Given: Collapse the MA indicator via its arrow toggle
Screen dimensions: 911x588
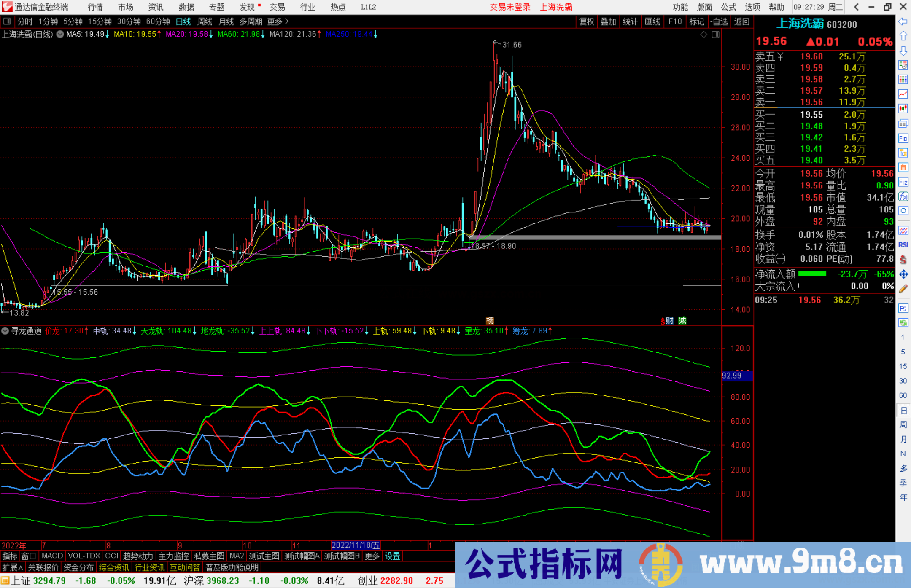Looking at the screenshot, I should click(60, 35).
